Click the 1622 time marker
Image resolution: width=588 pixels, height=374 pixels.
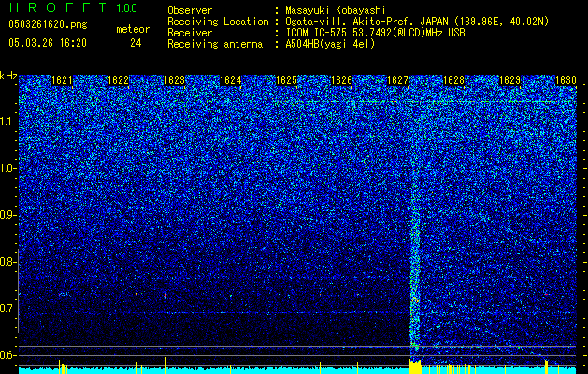118,80
